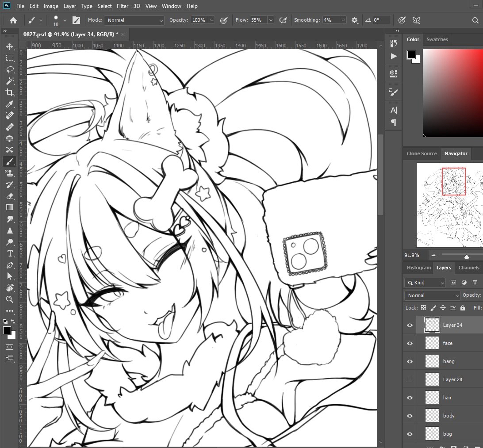This screenshot has width=483, height=448.
Task: Select the Eraser tool
Action: click(9, 196)
